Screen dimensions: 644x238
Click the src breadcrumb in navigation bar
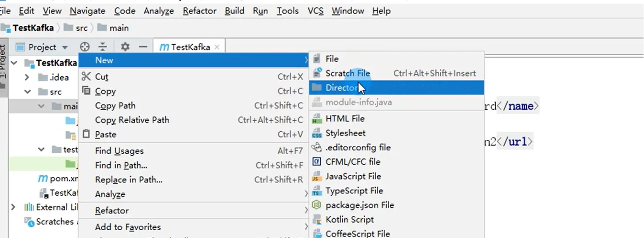point(81,28)
